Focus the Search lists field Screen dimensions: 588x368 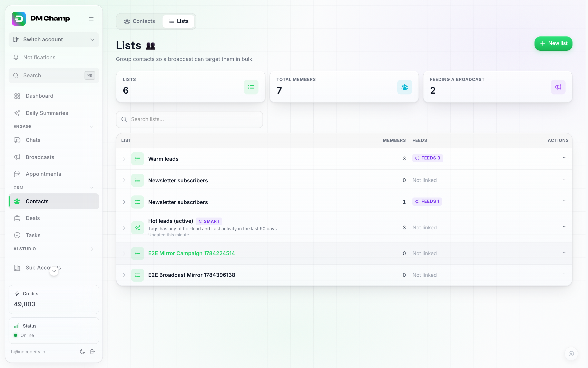point(189,119)
